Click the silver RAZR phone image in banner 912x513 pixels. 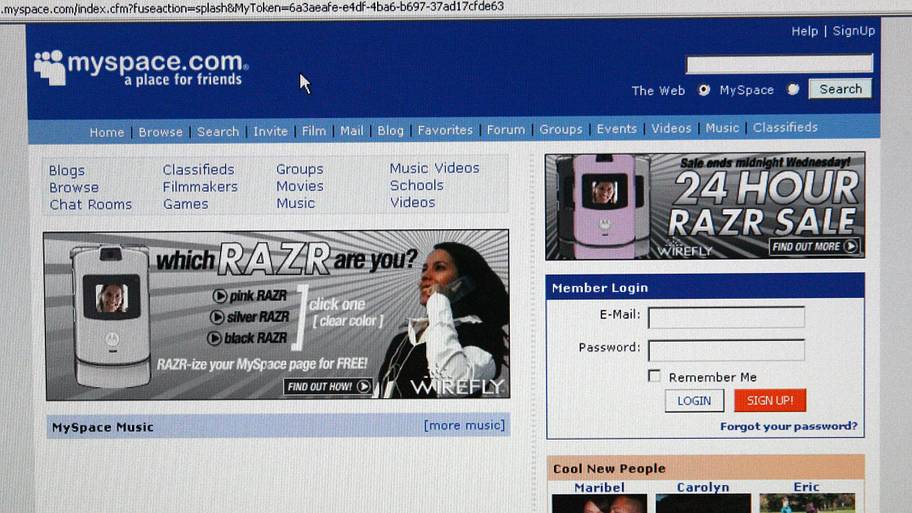pos(111,315)
